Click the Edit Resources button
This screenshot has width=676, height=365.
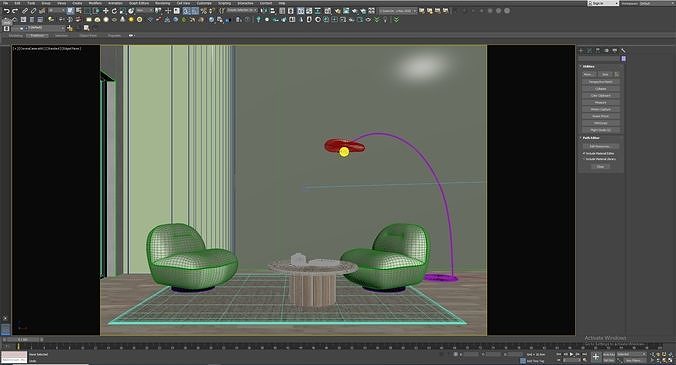click(x=601, y=147)
